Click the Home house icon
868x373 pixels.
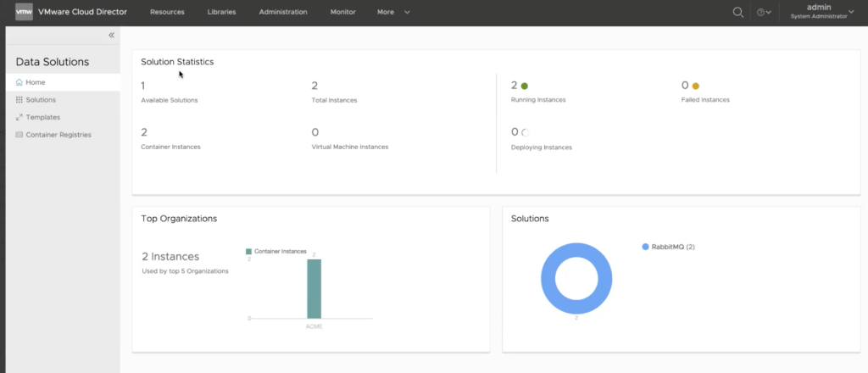coord(19,82)
